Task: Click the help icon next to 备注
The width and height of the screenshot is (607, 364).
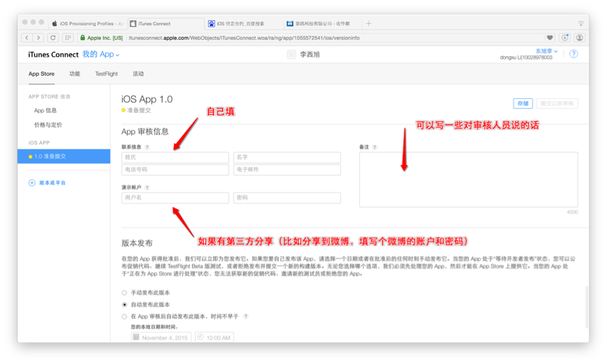Action: coord(374,147)
